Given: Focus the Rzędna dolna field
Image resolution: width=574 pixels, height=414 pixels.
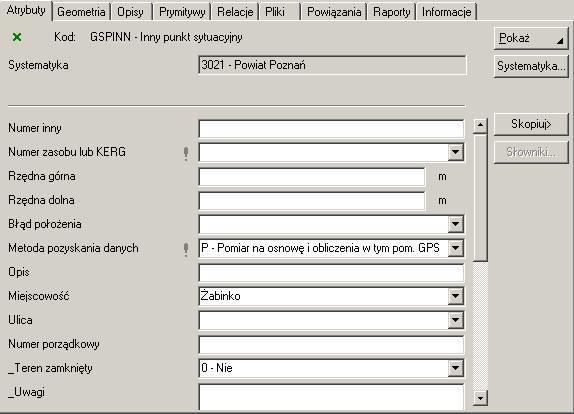Looking at the screenshot, I should (312, 201).
